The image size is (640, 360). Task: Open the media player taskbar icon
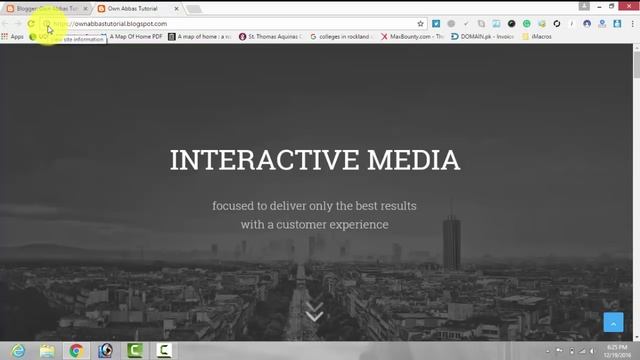105,351
